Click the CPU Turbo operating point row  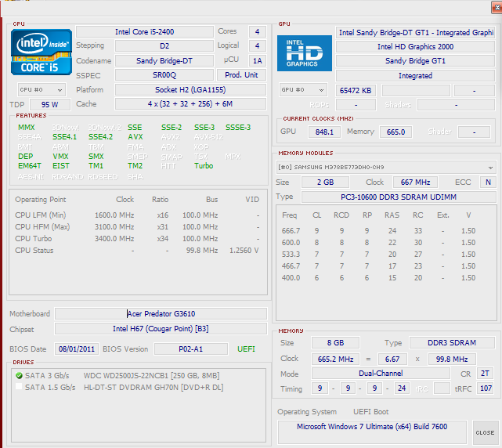(x=137, y=239)
